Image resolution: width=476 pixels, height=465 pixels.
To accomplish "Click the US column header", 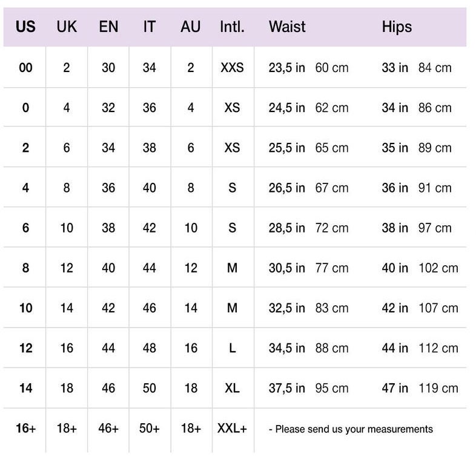I will coord(25,27).
